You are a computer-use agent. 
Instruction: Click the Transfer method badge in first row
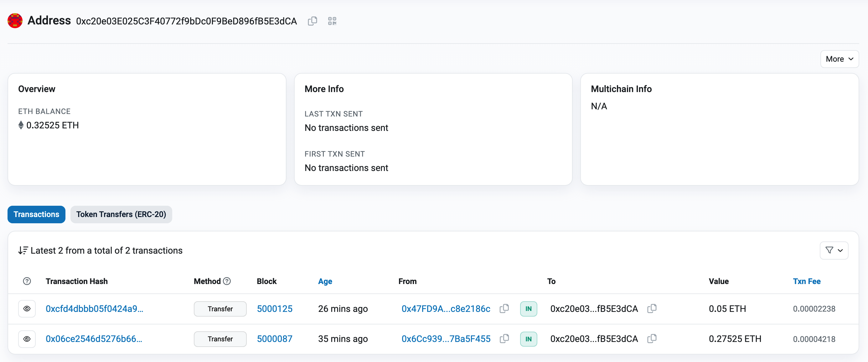[x=220, y=308]
